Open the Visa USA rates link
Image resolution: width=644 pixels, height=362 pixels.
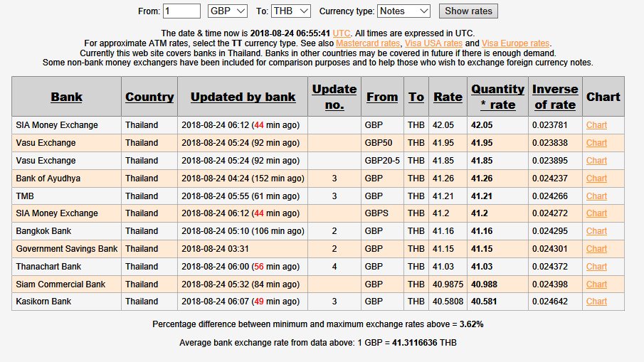[x=433, y=43]
